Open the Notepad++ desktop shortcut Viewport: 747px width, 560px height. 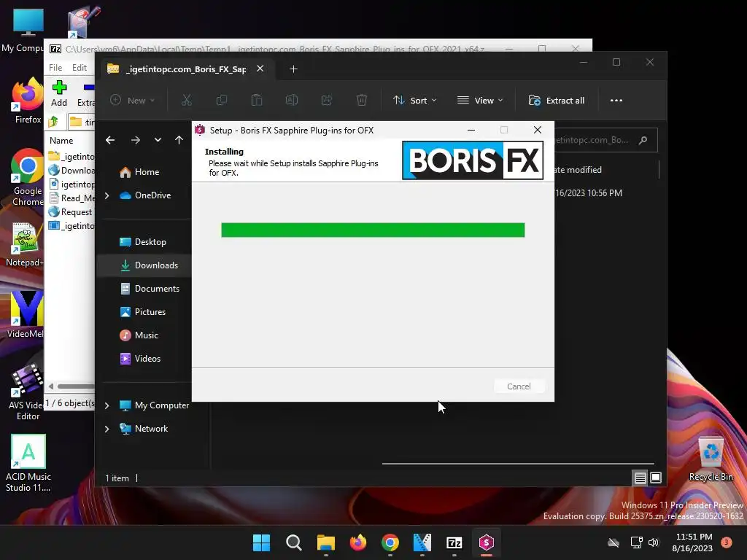click(25, 245)
